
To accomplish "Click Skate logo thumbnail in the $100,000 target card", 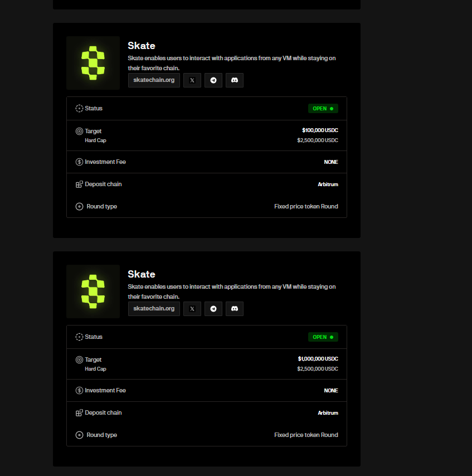I will click(93, 63).
